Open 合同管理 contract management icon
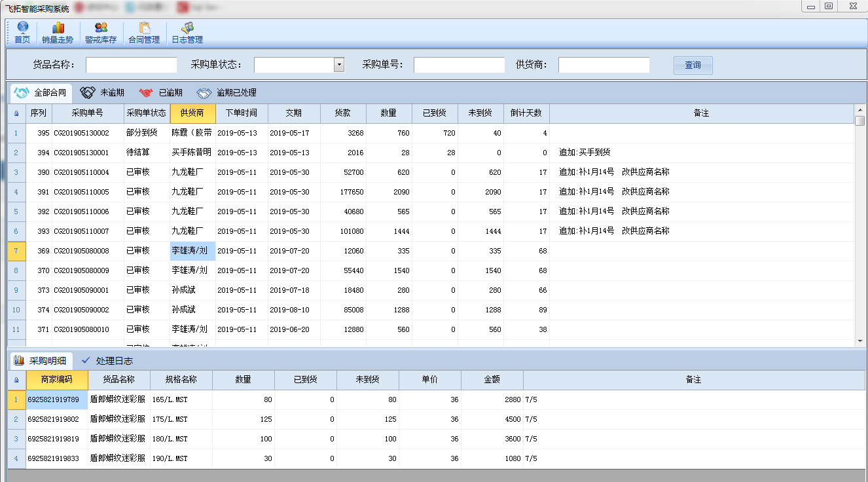 click(x=144, y=33)
